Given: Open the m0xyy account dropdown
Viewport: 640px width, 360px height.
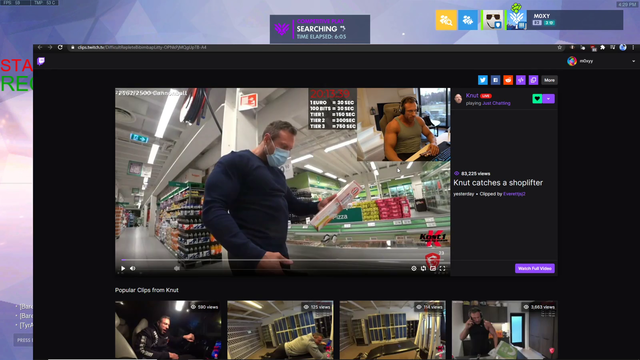Looking at the screenshot, I should (633, 61).
